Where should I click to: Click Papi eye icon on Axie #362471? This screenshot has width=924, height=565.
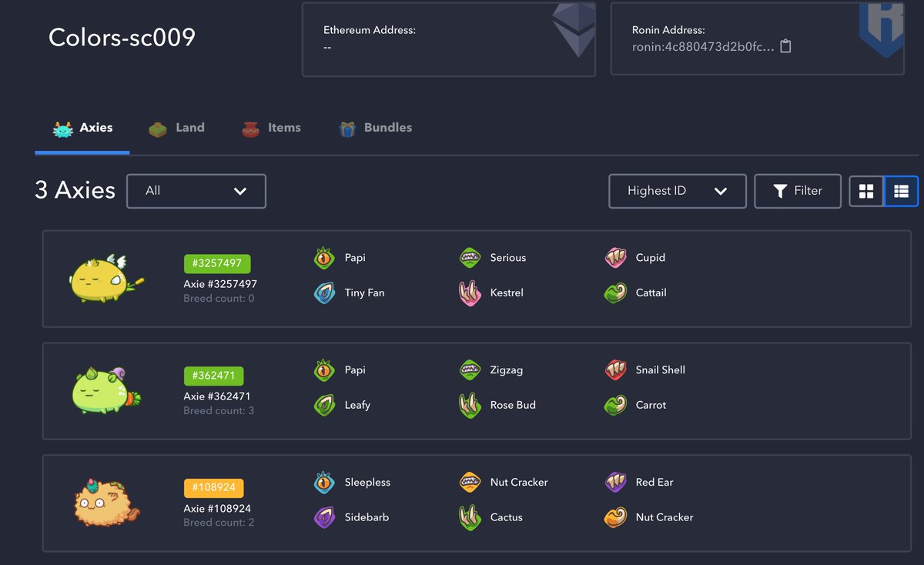324,370
